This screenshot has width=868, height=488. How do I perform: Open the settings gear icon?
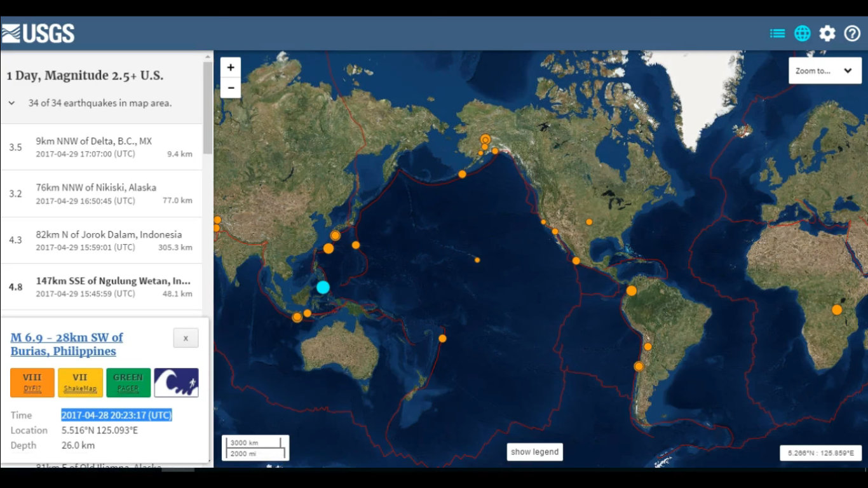(827, 33)
